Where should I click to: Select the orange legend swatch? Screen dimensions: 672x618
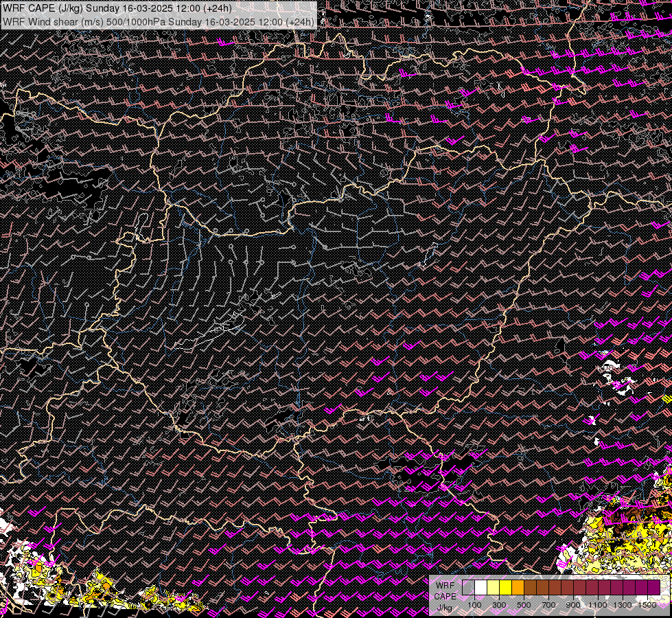(x=518, y=587)
